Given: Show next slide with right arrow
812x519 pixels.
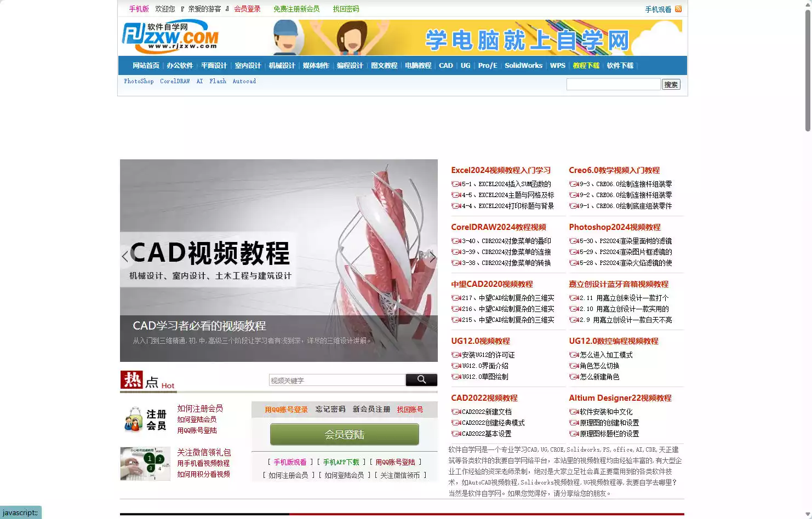Looking at the screenshot, I should point(432,256).
